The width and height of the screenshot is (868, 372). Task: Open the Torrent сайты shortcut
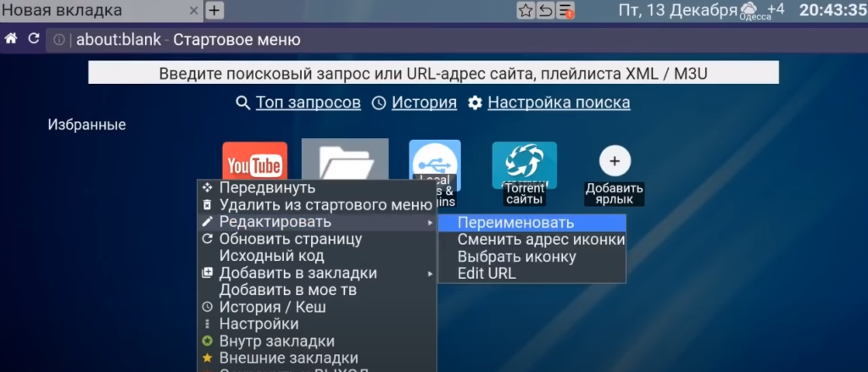click(524, 165)
